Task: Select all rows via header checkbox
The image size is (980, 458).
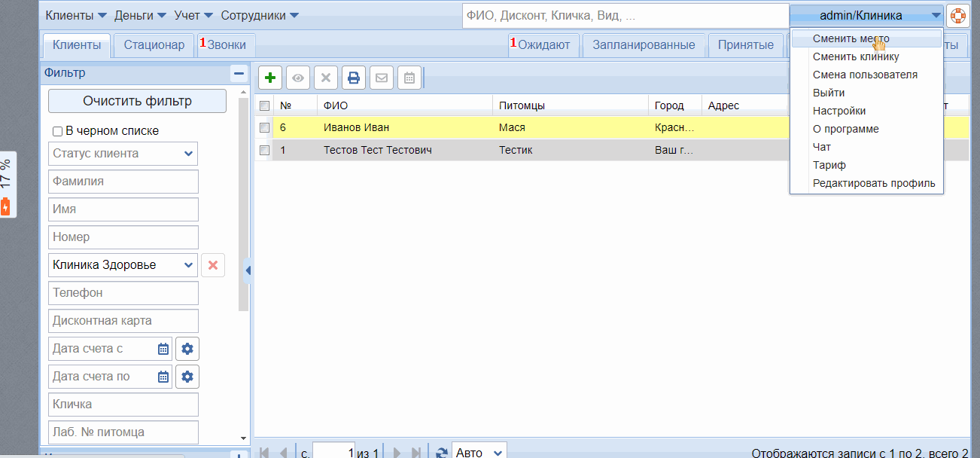Action: 264,106
